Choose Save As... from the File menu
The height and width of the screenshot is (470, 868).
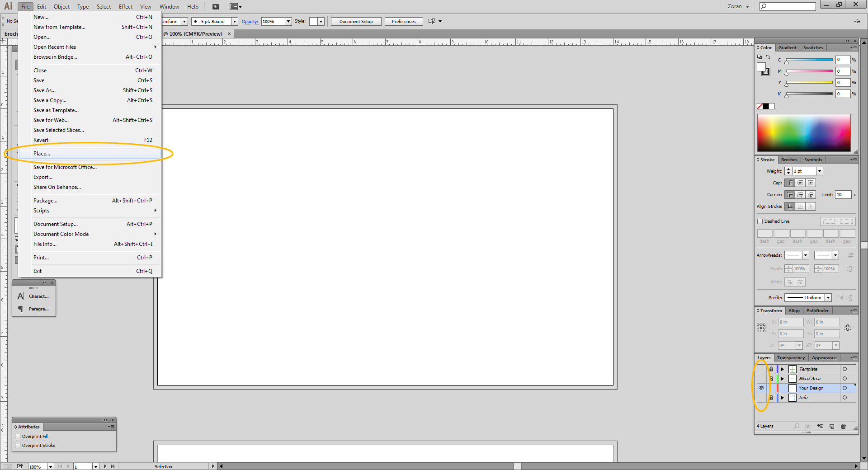point(90,90)
